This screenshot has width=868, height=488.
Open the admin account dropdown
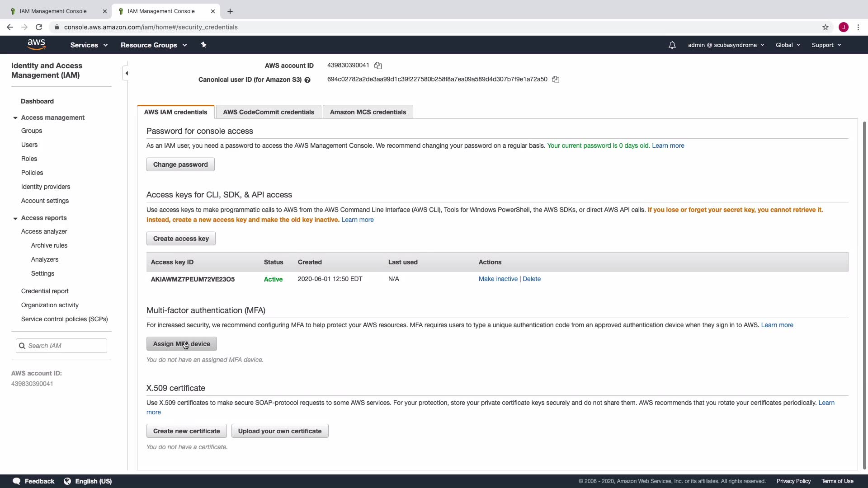(x=726, y=45)
